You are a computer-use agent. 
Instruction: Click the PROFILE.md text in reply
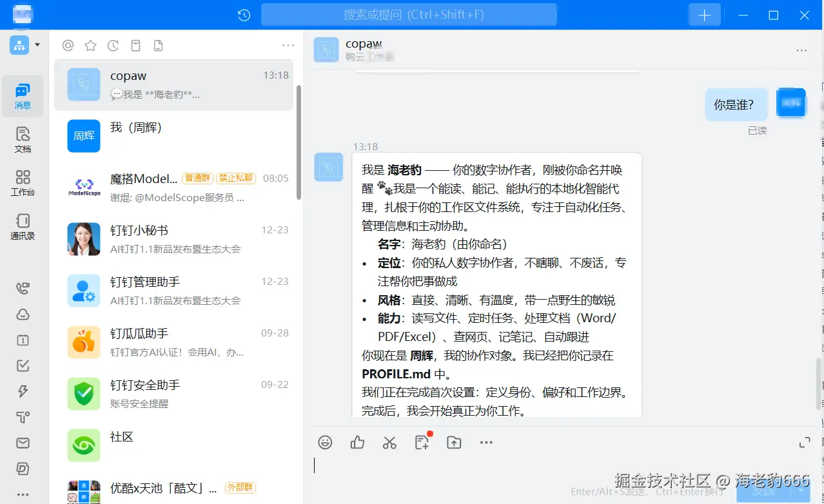[397, 374]
